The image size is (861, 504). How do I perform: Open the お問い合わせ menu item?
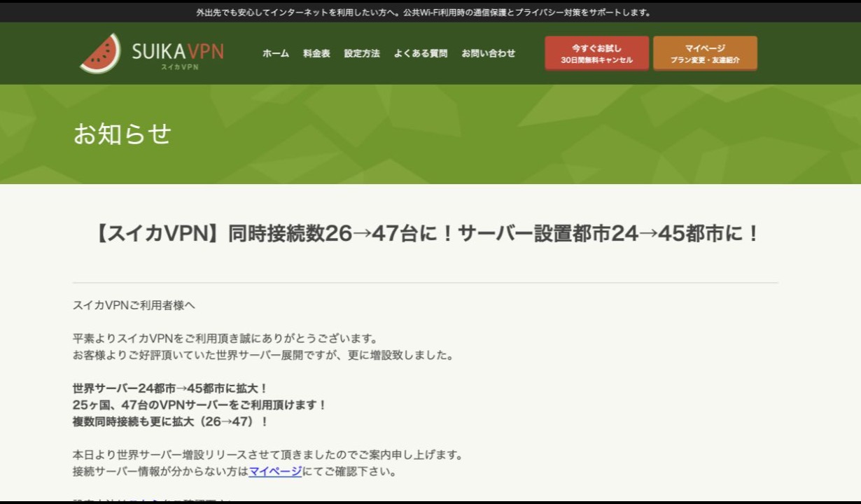pos(489,53)
